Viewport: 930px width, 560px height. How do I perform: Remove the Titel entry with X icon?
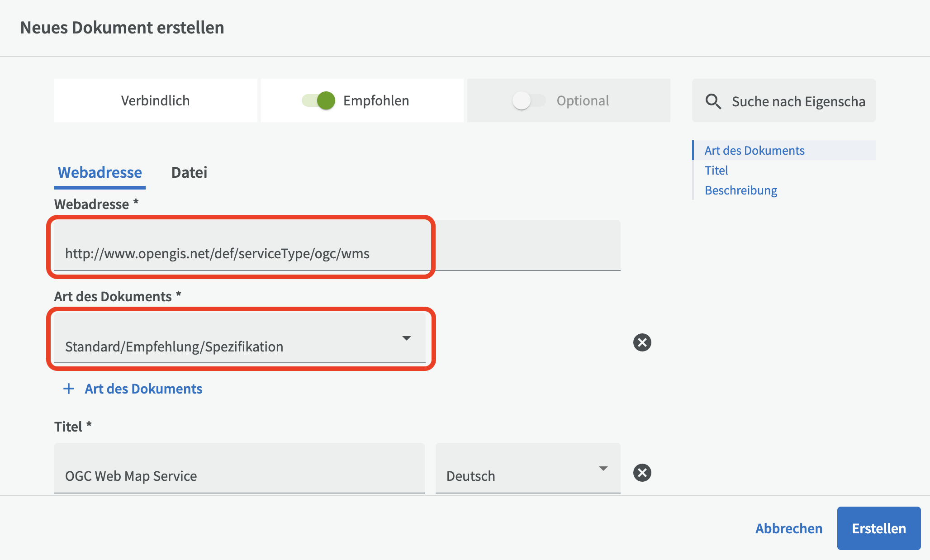(x=642, y=473)
